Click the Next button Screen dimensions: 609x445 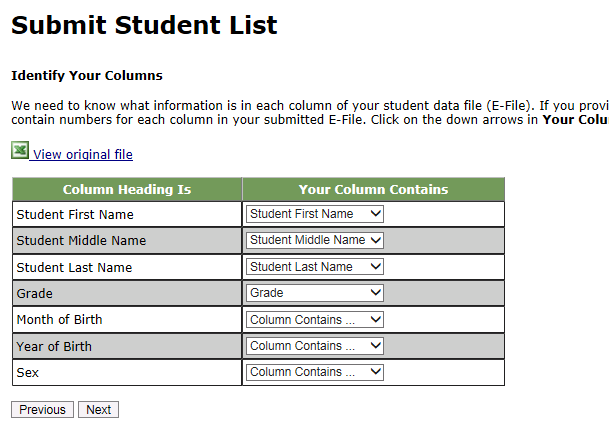[x=98, y=410]
